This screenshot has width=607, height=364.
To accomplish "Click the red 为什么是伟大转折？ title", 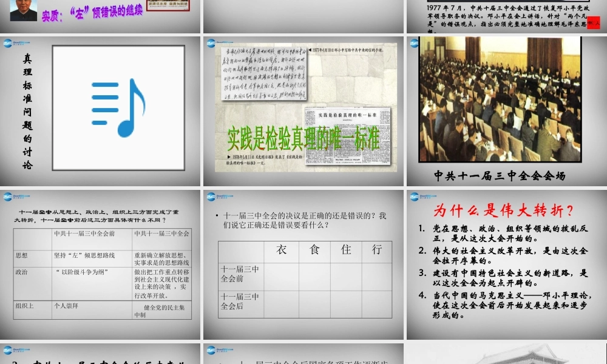I will tap(503, 211).
